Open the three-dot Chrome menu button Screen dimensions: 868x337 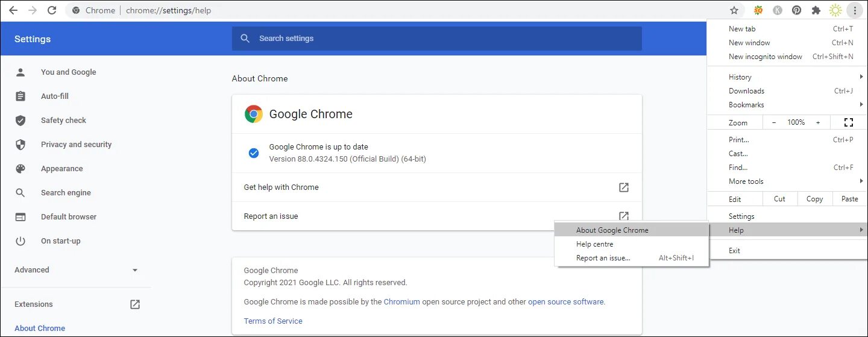[855, 10]
